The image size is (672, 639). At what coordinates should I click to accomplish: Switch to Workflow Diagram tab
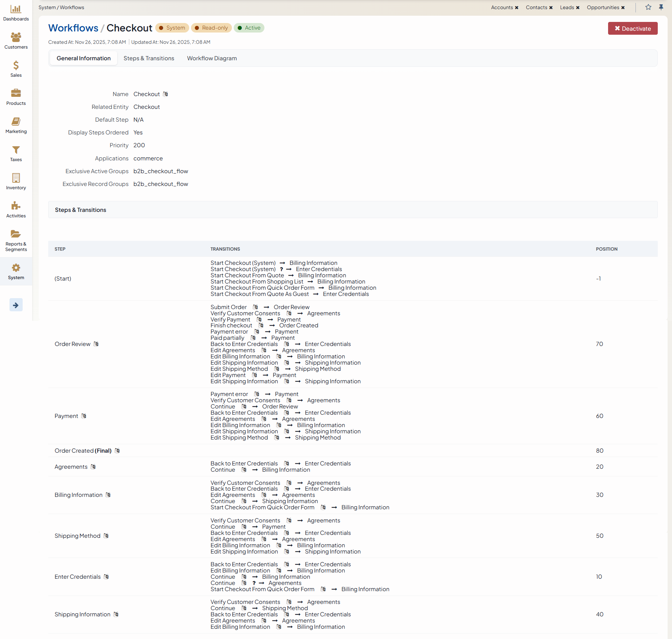(212, 58)
